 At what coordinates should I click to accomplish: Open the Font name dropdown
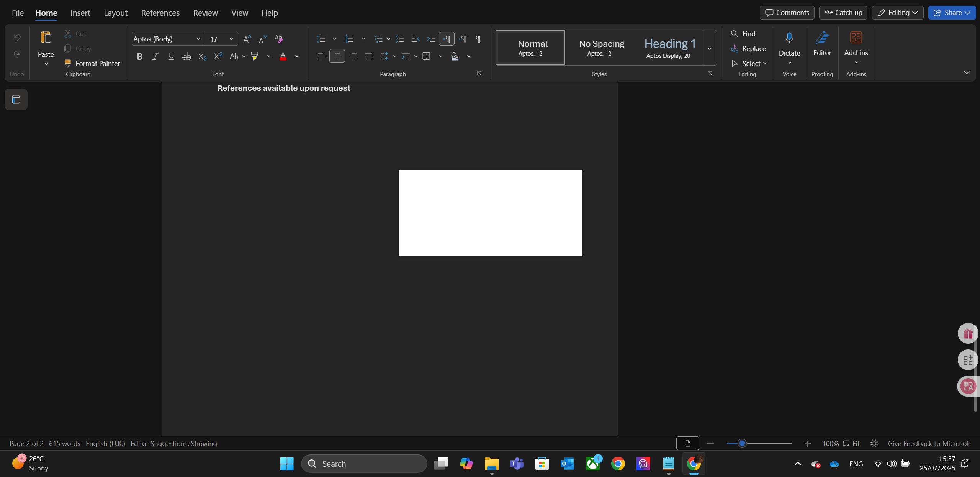tap(198, 39)
